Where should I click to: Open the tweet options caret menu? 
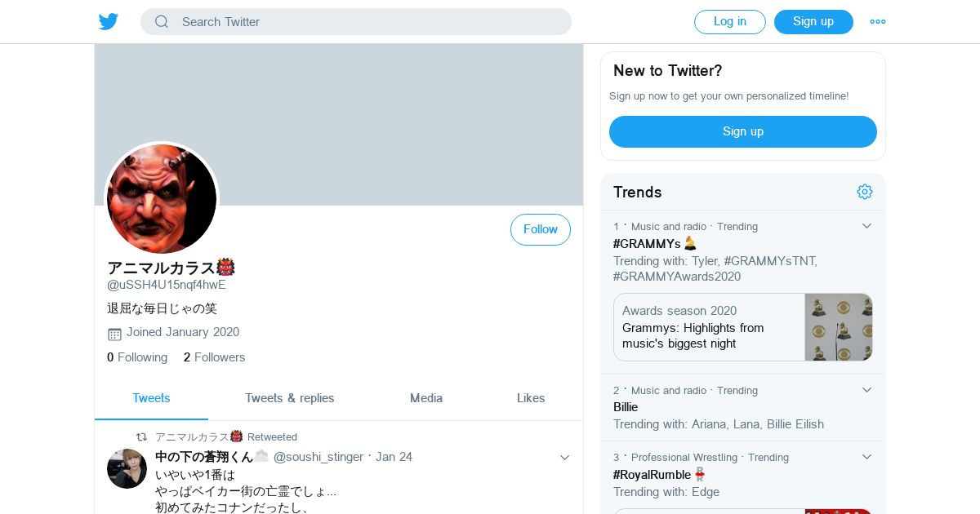tap(564, 458)
